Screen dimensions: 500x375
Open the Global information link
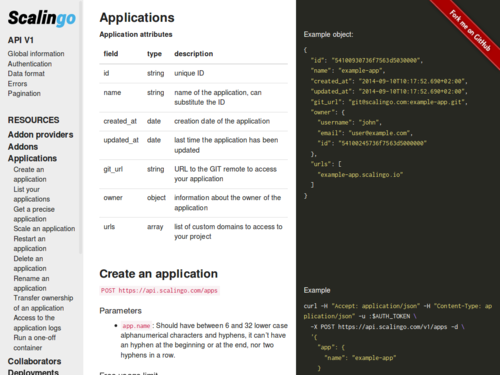click(x=36, y=54)
